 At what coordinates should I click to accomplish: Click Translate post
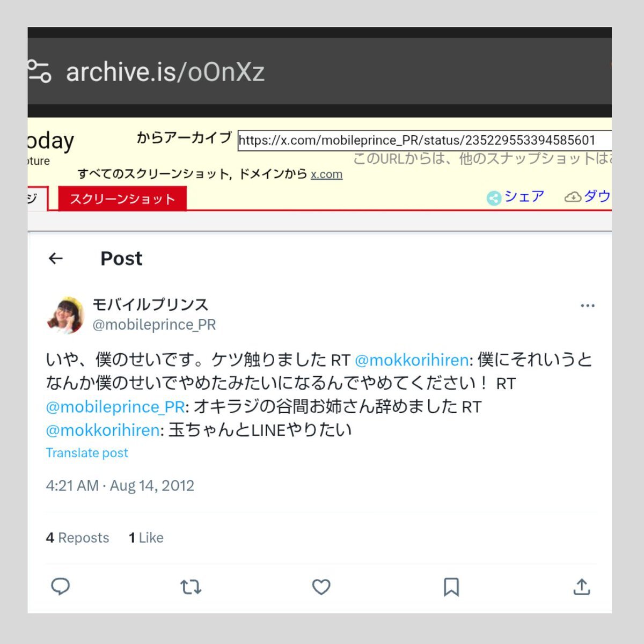(87, 453)
